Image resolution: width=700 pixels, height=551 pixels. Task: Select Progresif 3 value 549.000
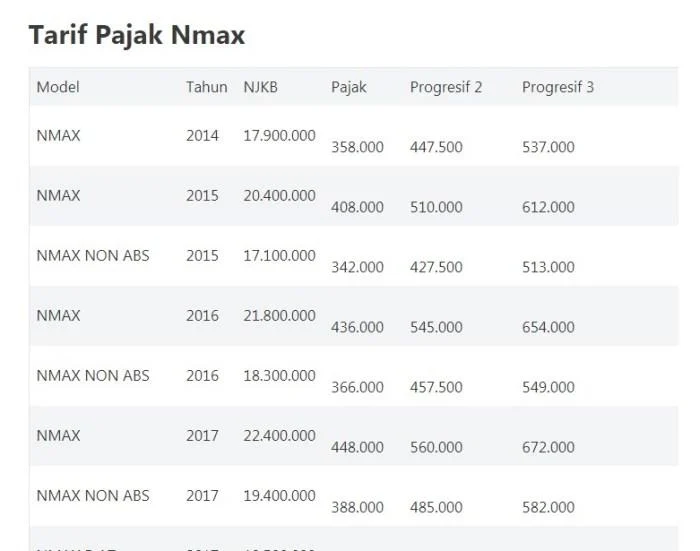click(548, 387)
